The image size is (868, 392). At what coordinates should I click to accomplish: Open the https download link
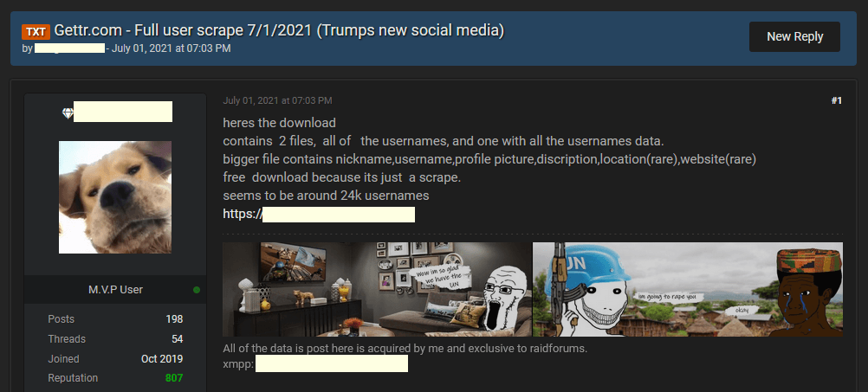[x=319, y=214]
